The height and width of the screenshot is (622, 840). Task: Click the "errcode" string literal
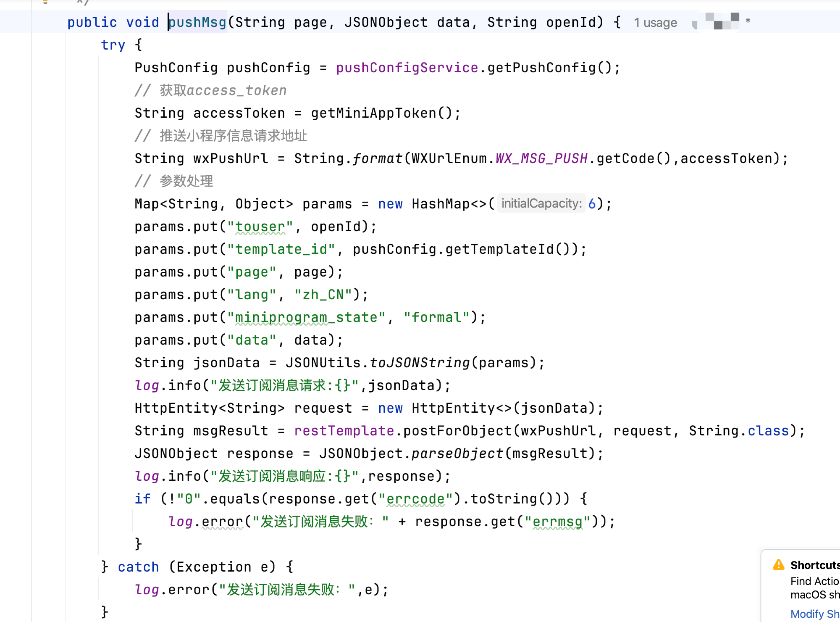click(x=415, y=499)
